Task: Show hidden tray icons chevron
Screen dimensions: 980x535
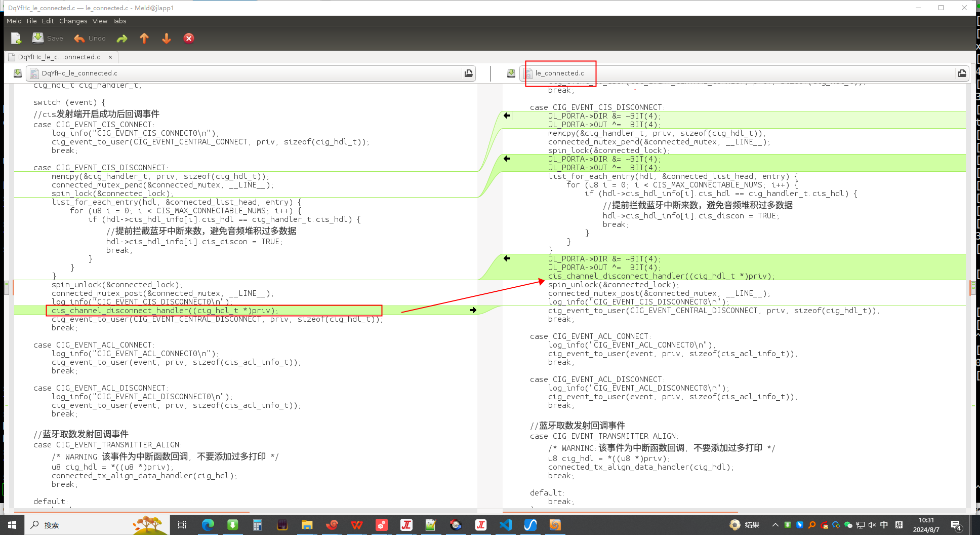Action: click(775, 525)
